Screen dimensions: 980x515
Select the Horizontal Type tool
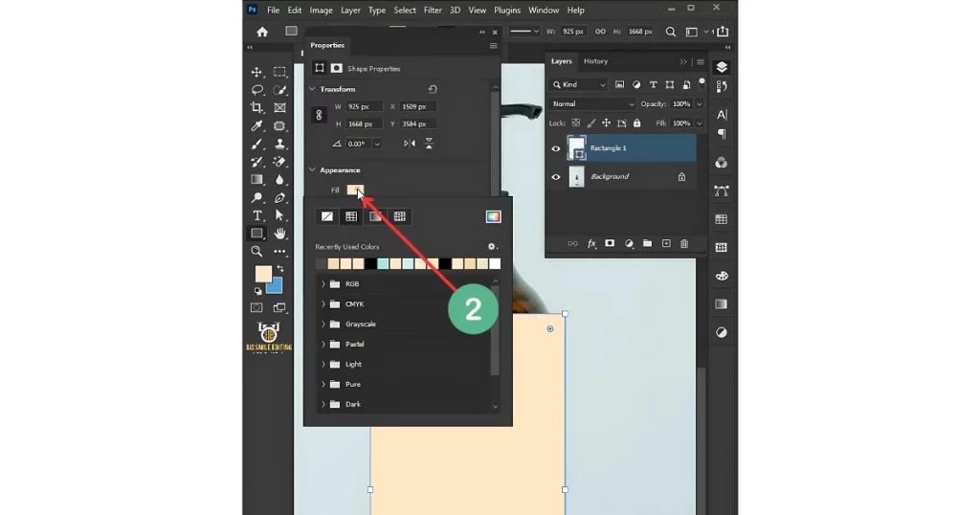[x=256, y=215]
